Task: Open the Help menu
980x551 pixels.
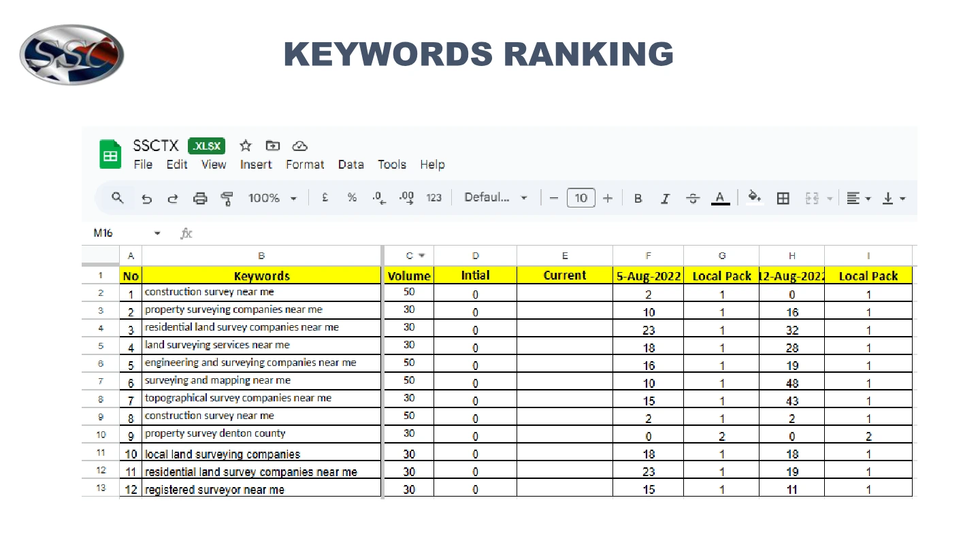Action: click(x=432, y=165)
